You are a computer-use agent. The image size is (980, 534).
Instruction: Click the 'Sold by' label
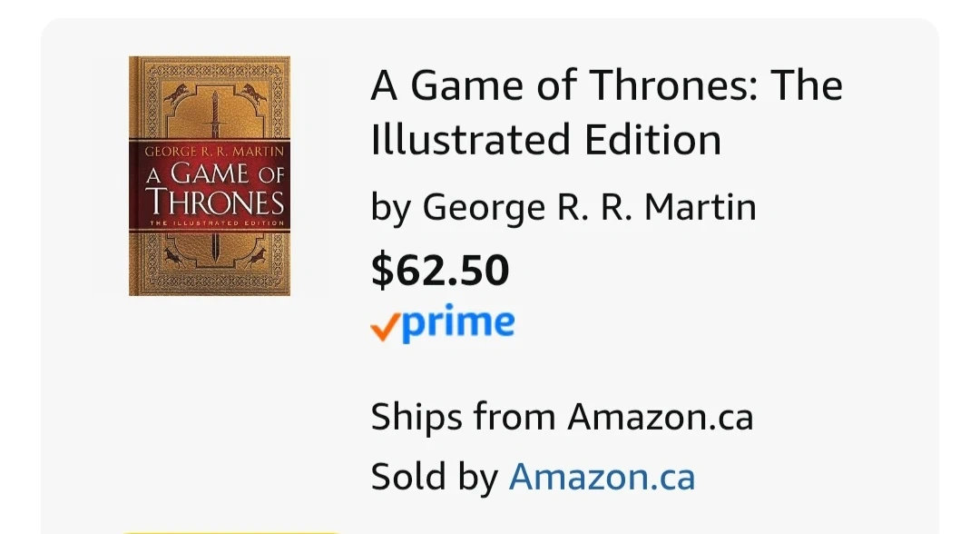coord(434,477)
